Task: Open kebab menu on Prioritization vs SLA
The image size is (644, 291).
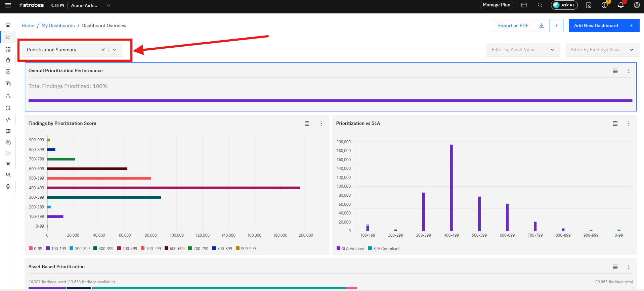Action: pyautogui.click(x=629, y=124)
